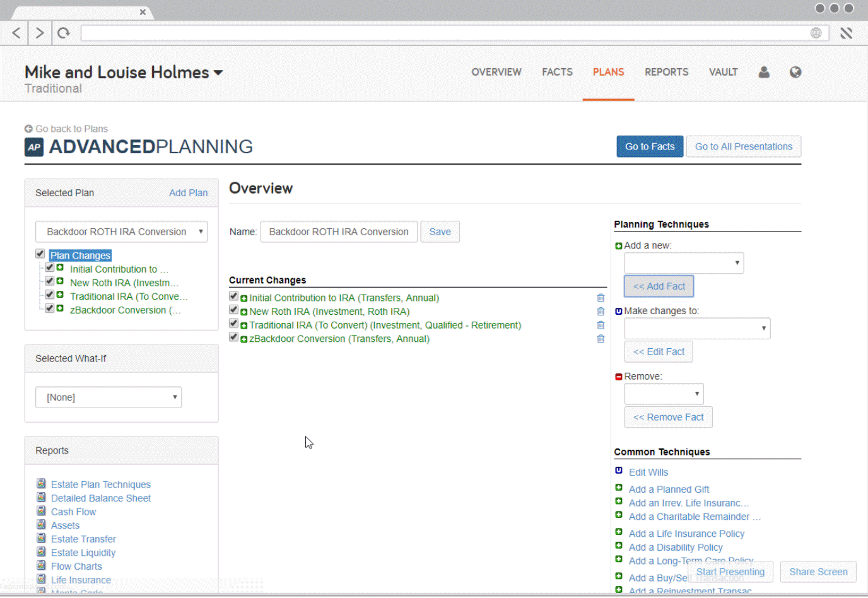Switch to the OVERVIEW tab

click(x=496, y=73)
